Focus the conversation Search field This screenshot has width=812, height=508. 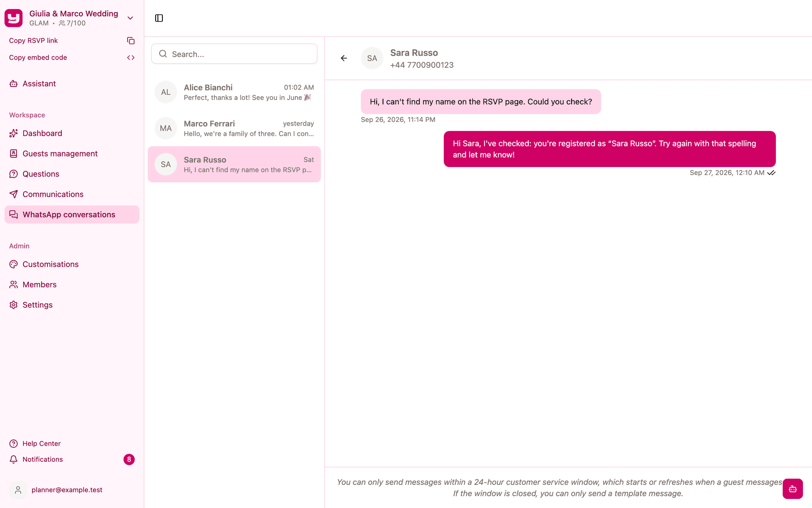coord(234,54)
